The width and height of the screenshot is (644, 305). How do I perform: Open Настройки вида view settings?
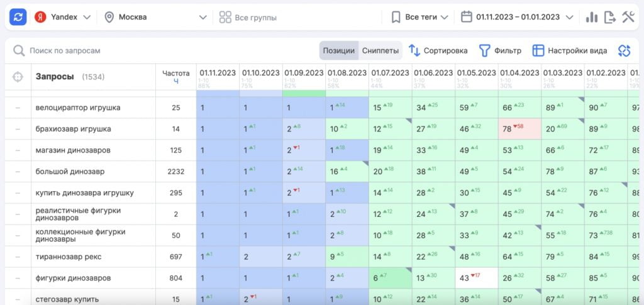click(569, 51)
